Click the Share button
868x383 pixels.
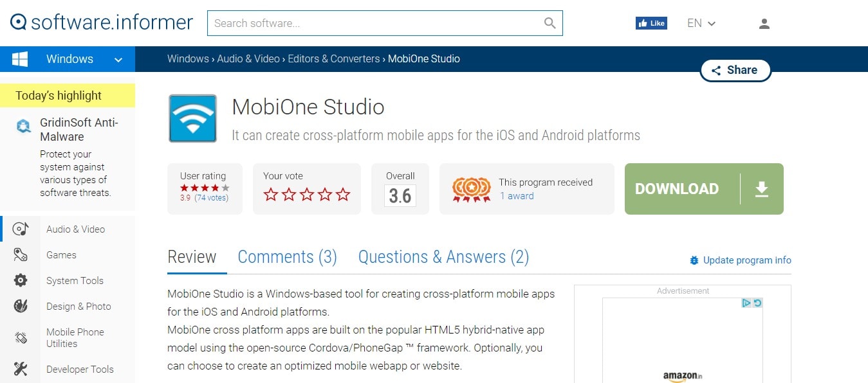coord(735,71)
